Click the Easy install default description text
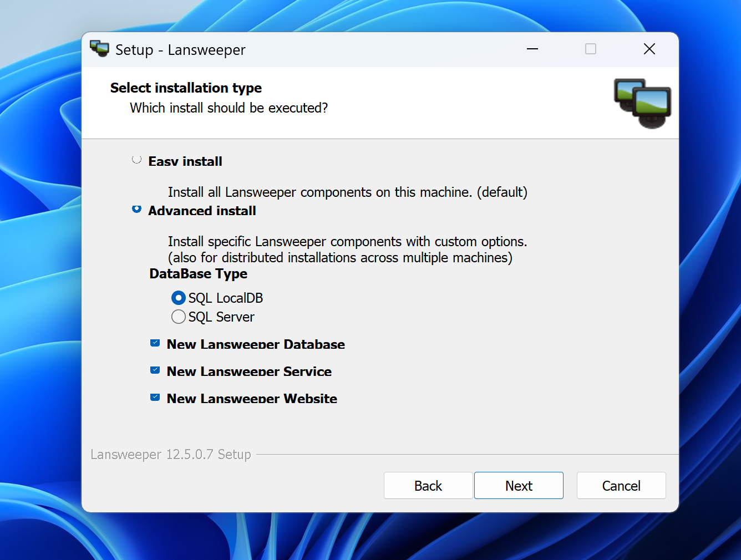The image size is (741, 560). pos(347,192)
